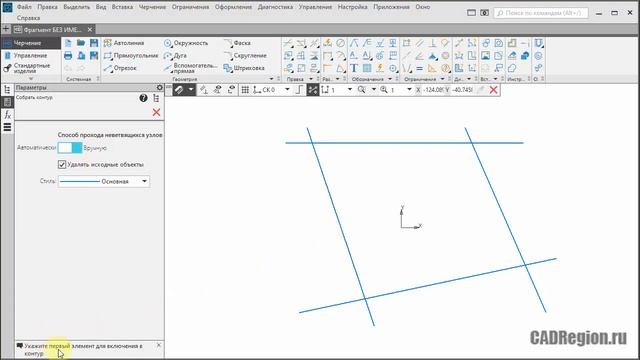Viewport: 640px width, 360px height.
Task: Add a new document tab with plus
Action: pyautogui.click(x=6, y=29)
